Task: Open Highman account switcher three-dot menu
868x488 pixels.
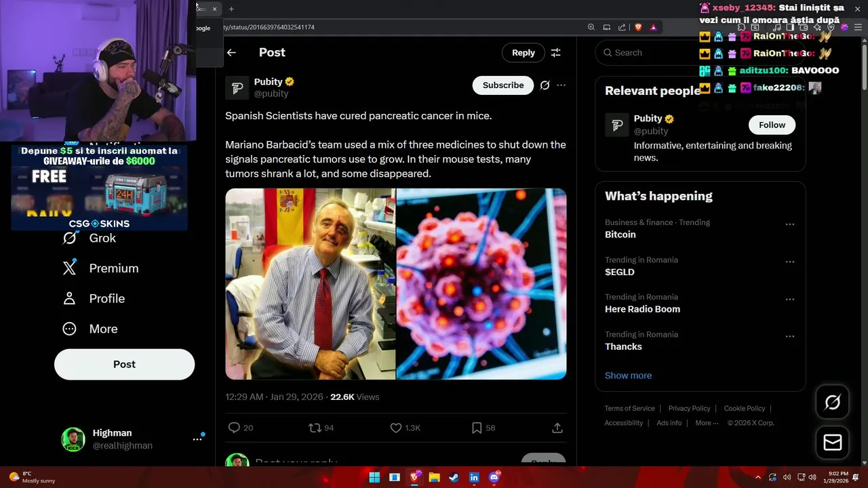Action: point(197,439)
